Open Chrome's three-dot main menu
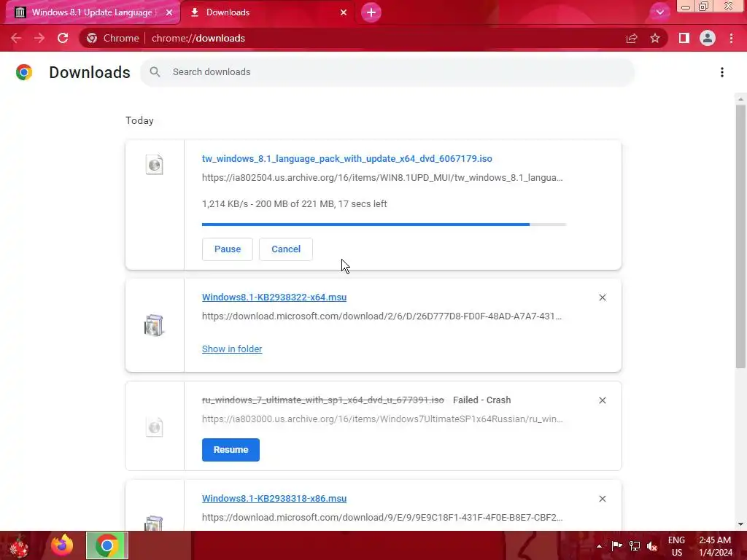747x560 pixels. click(x=731, y=38)
